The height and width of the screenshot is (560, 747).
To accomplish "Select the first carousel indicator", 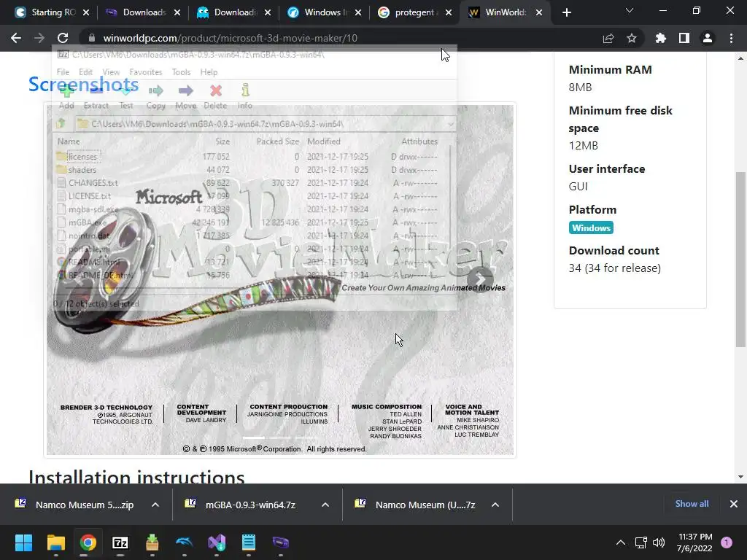I will pyautogui.click(x=254, y=437).
